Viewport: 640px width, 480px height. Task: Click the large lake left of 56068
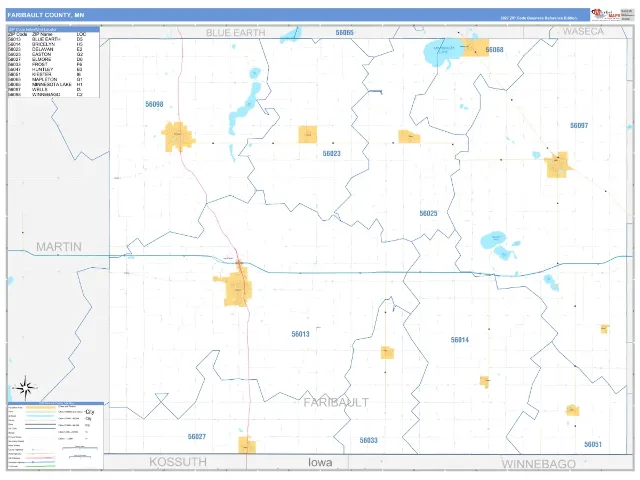tap(444, 53)
